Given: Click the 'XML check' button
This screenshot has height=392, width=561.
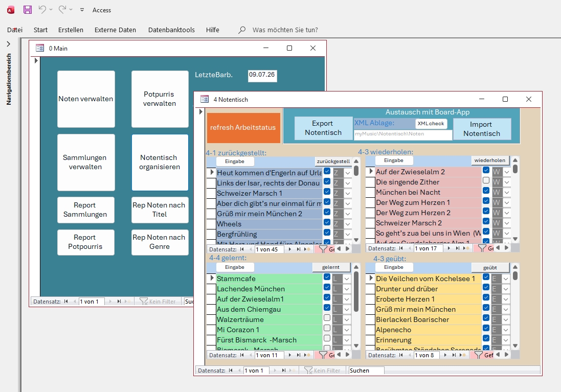Looking at the screenshot, I should point(431,124).
